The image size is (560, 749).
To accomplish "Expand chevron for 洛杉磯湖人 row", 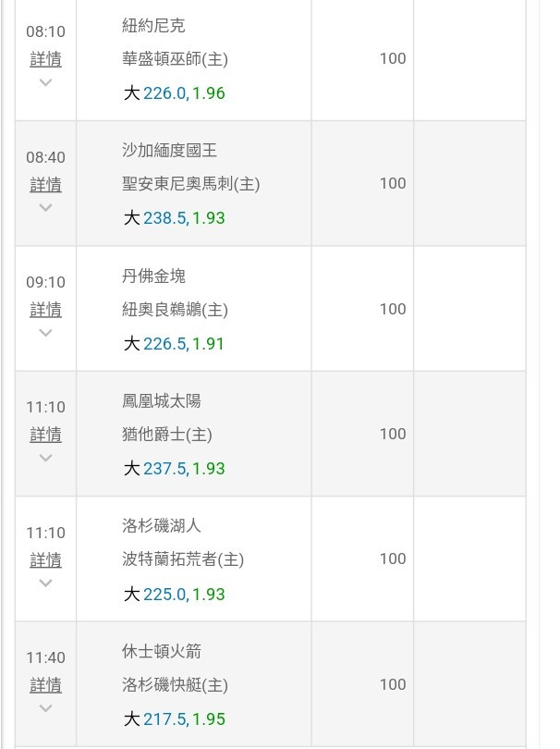I will [46, 583].
